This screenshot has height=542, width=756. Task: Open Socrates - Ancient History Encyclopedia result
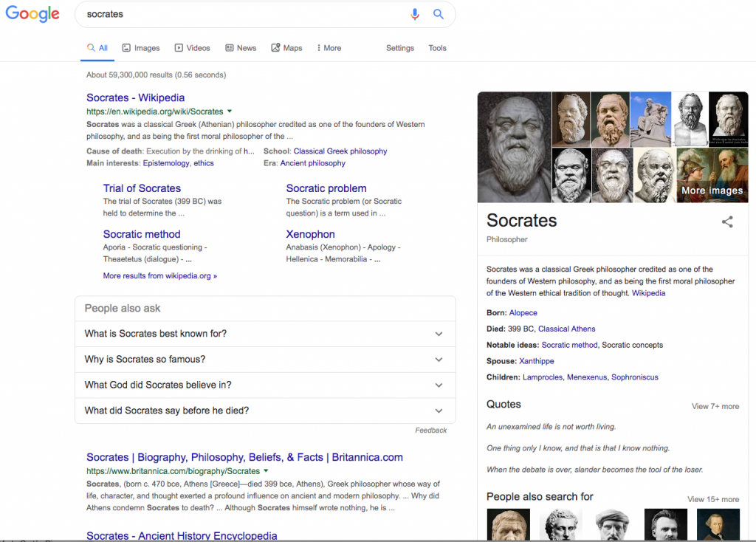click(x=182, y=536)
